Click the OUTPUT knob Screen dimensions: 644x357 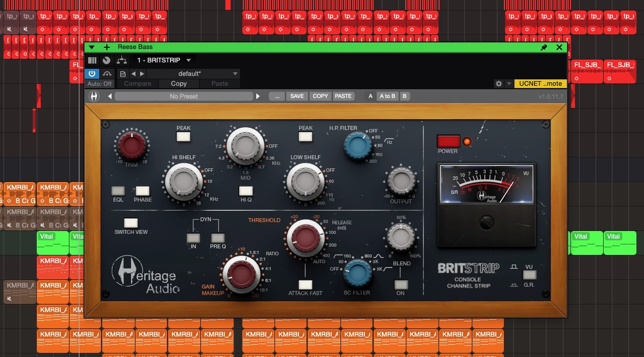coord(401,181)
